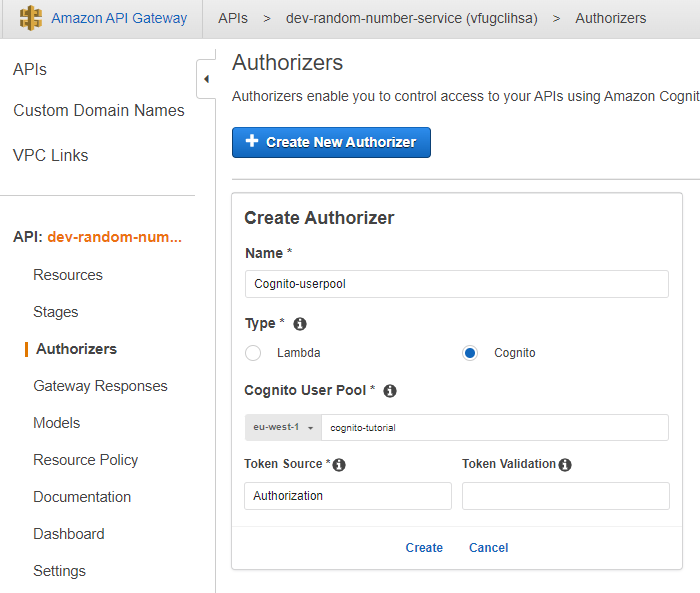This screenshot has height=593, width=700.
Task: Open Dashboard section
Action: coord(69,534)
